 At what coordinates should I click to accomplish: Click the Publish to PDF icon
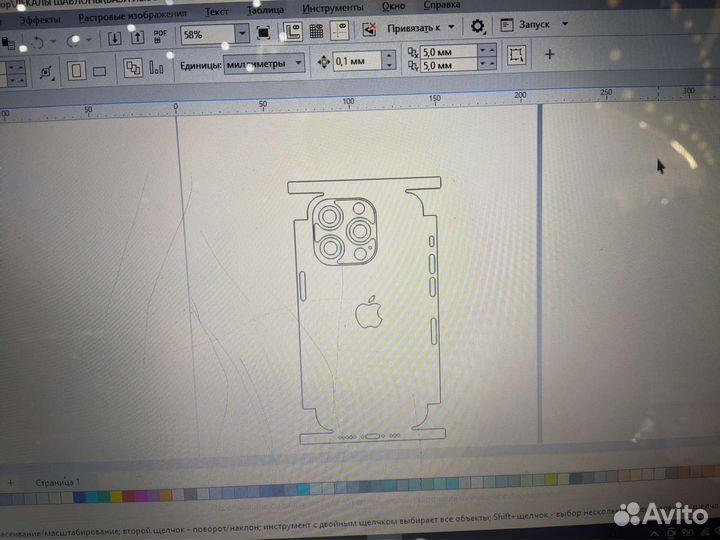click(x=158, y=37)
